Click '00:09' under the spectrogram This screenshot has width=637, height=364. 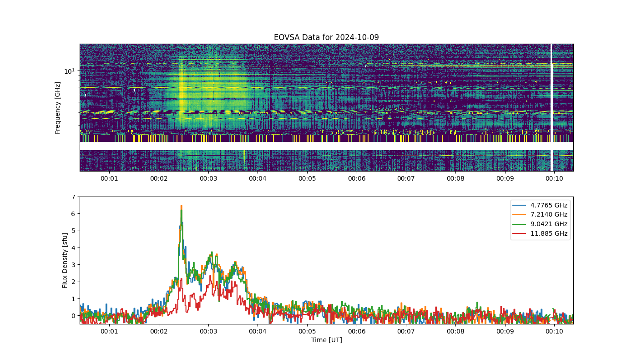[x=505, y=178]
